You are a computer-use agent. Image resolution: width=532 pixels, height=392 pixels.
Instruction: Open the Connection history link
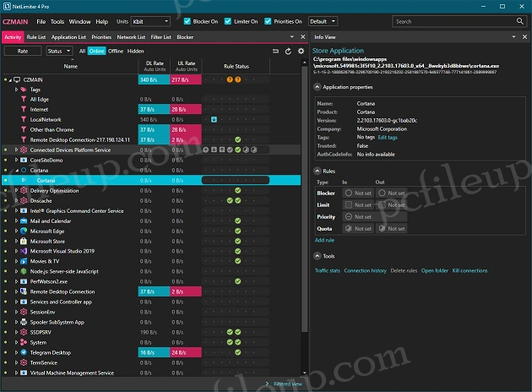pyautogui.click(x=365, y=270)
